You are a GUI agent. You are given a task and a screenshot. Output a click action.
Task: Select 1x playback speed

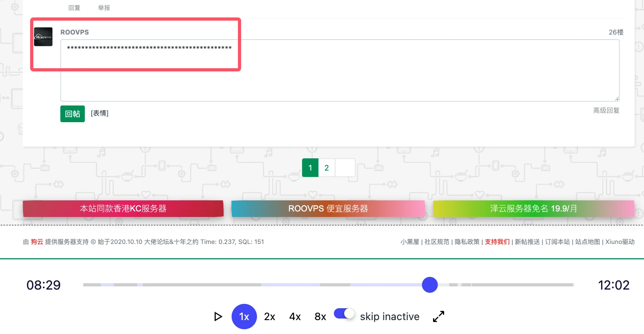(244, 317)
